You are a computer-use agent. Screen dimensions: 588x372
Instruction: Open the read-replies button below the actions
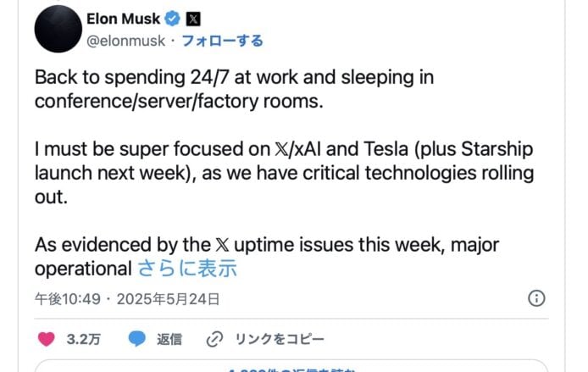[x=293, y=367]
